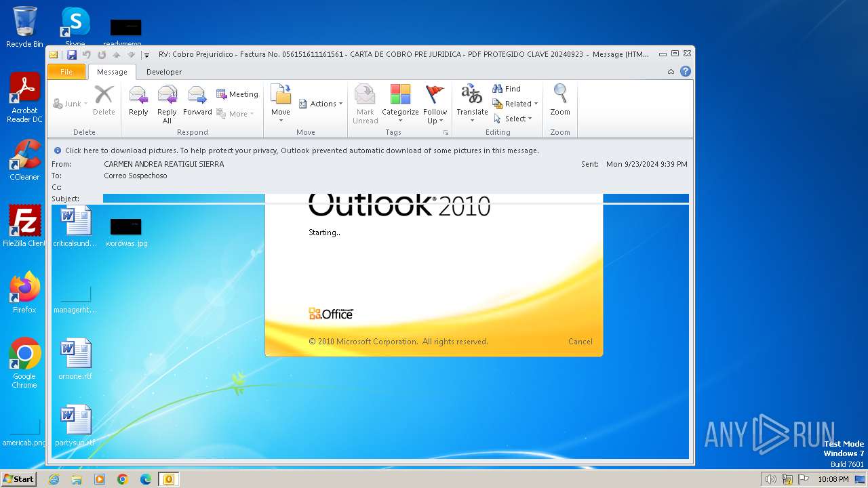
Task: Click Find in the Editing group
Action: click(507, 89)
